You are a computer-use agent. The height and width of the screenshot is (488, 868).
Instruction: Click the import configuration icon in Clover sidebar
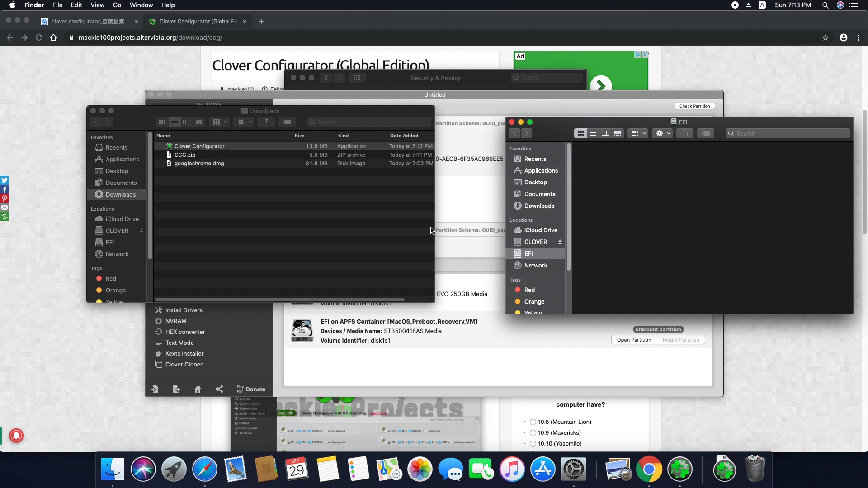155,389
